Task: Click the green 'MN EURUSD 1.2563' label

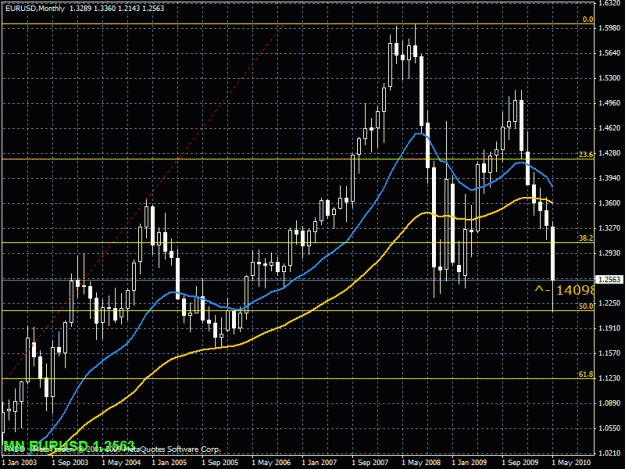Action: tap(69, 445)
